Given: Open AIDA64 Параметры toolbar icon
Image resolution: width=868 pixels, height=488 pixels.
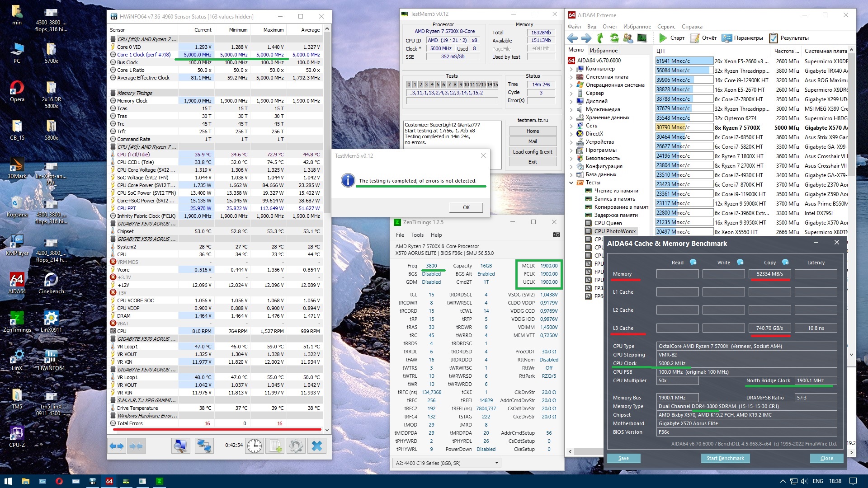Looking at the screenshot, I should [726, 38].
